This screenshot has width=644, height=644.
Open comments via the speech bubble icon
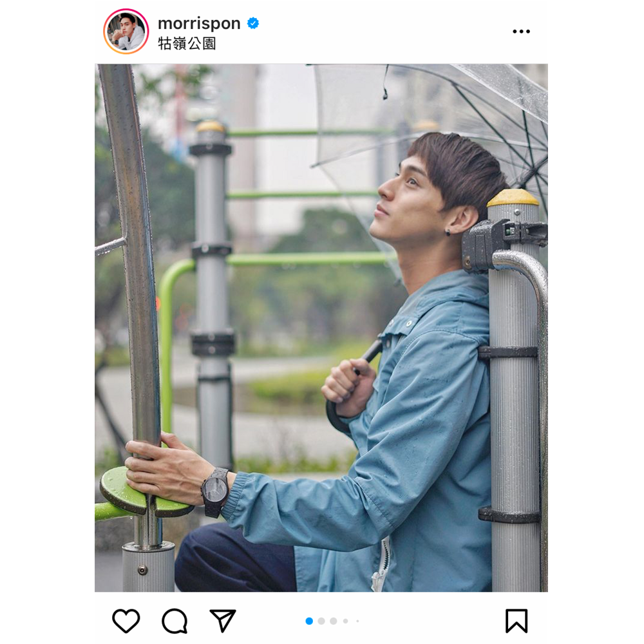[175, 621]
